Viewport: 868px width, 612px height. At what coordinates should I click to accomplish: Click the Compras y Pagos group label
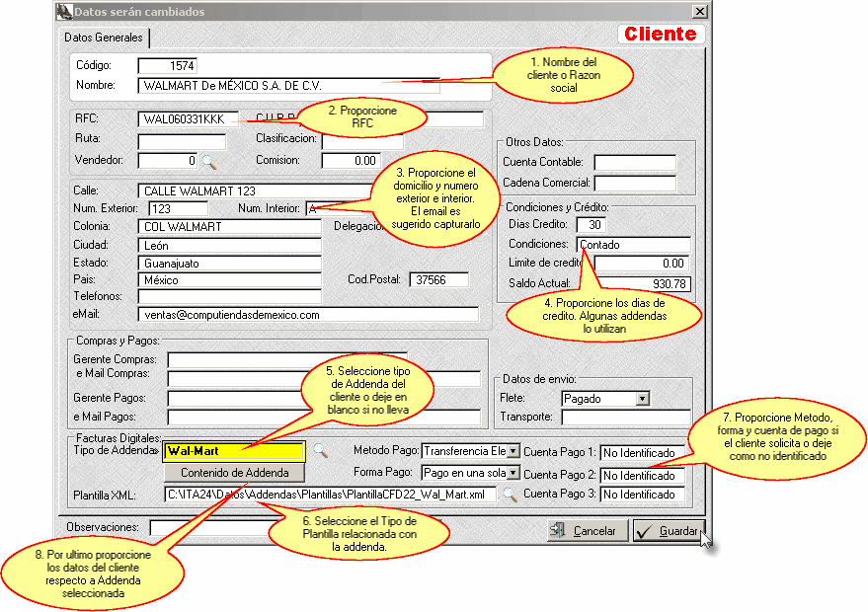point(118,341)
